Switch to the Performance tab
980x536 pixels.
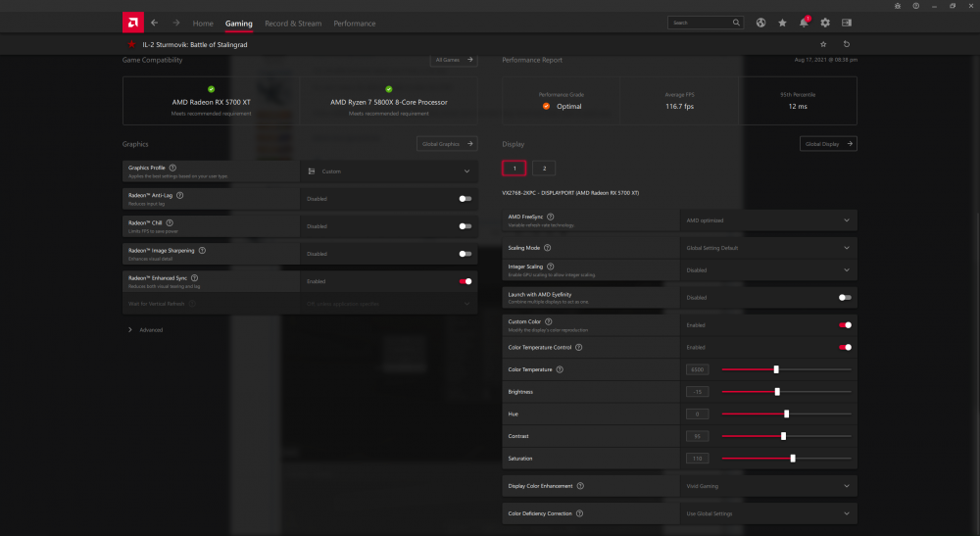click(354, 24)
